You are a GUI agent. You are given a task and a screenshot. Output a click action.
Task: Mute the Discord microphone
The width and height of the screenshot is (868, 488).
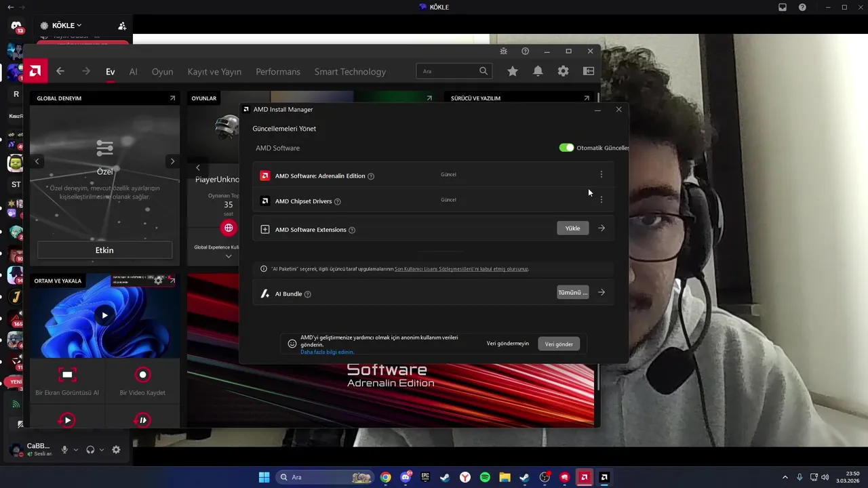click(65, 449)
